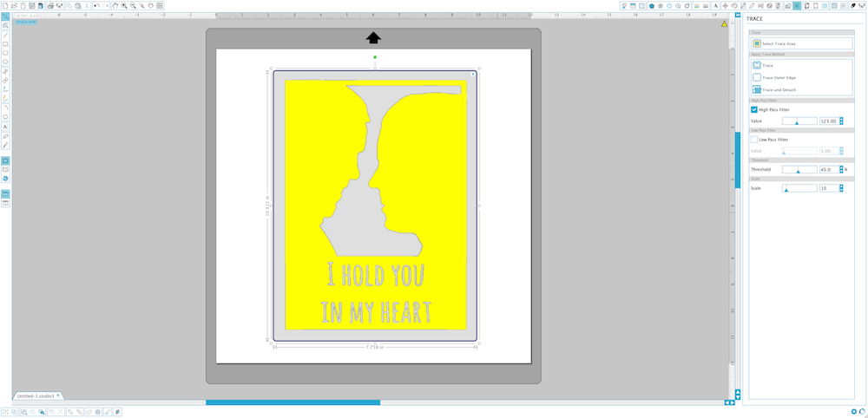The width and height of the screenshot is (868, 418).
Task: Select the Edit Points tool
Action: coord(5,26)
